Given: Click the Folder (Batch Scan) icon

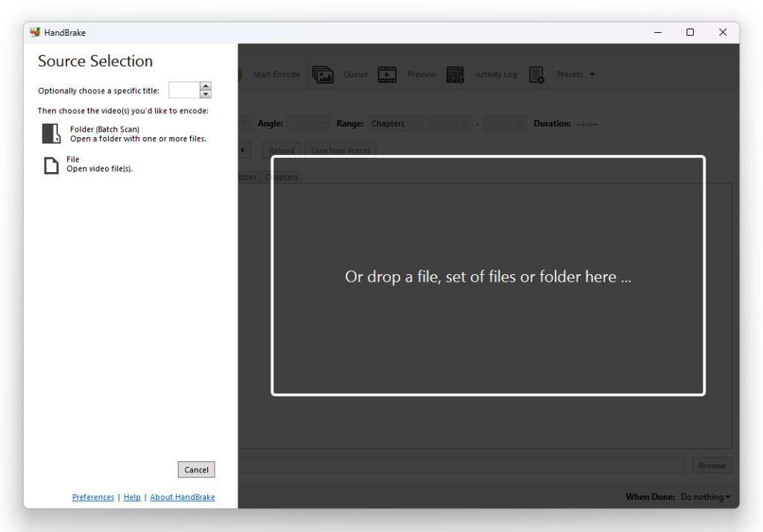Looking at the screenshot, I should pyautogui.click(x=51, y=133).
